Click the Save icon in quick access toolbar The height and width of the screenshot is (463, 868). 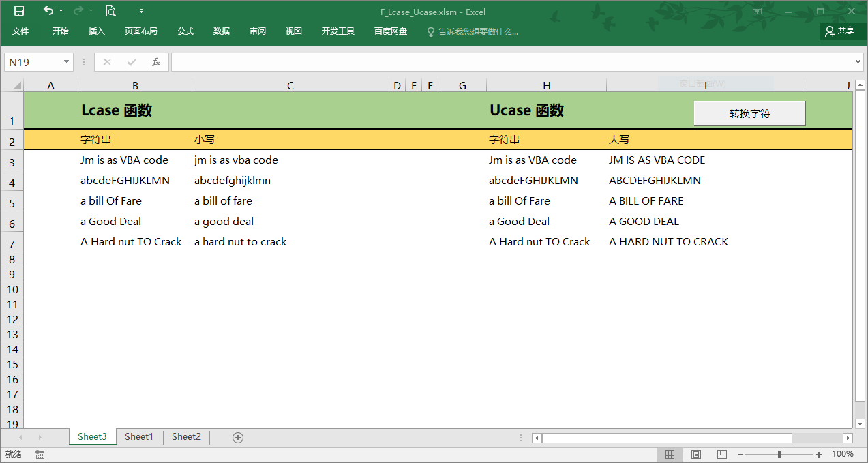click(x=19, y=11)
